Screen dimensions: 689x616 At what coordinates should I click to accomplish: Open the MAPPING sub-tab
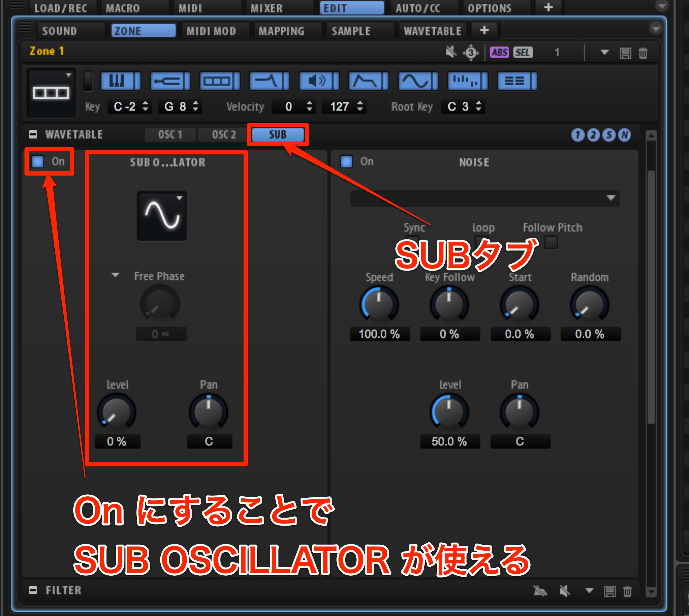click(x=281, y=31)
